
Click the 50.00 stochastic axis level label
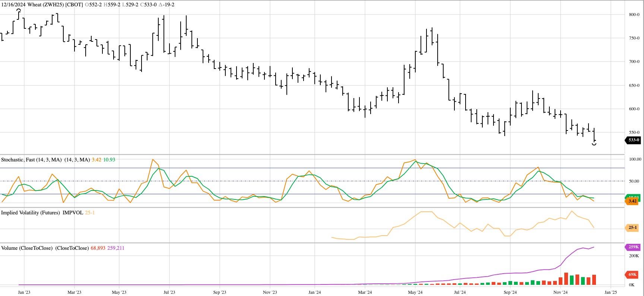click(635, 181)
